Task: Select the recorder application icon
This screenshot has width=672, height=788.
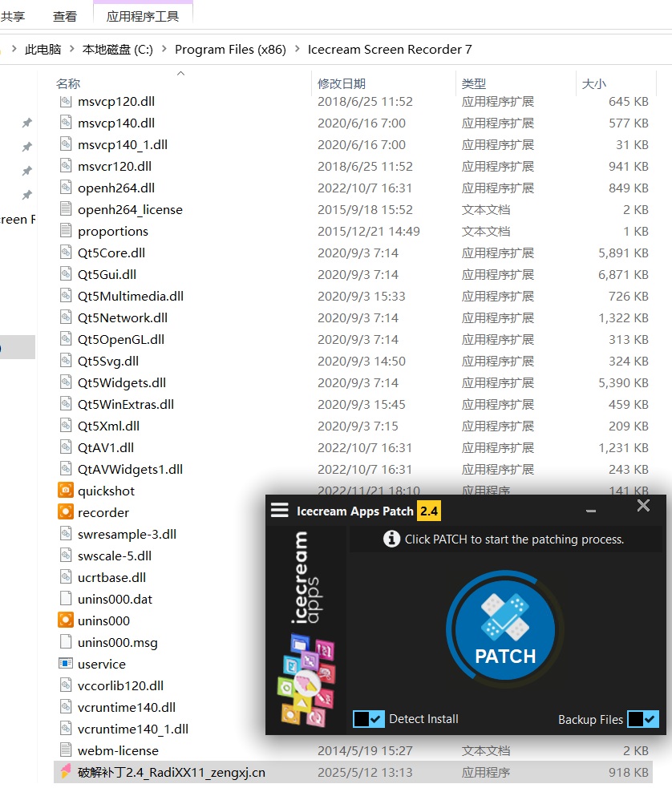Action: pos(65,511)
